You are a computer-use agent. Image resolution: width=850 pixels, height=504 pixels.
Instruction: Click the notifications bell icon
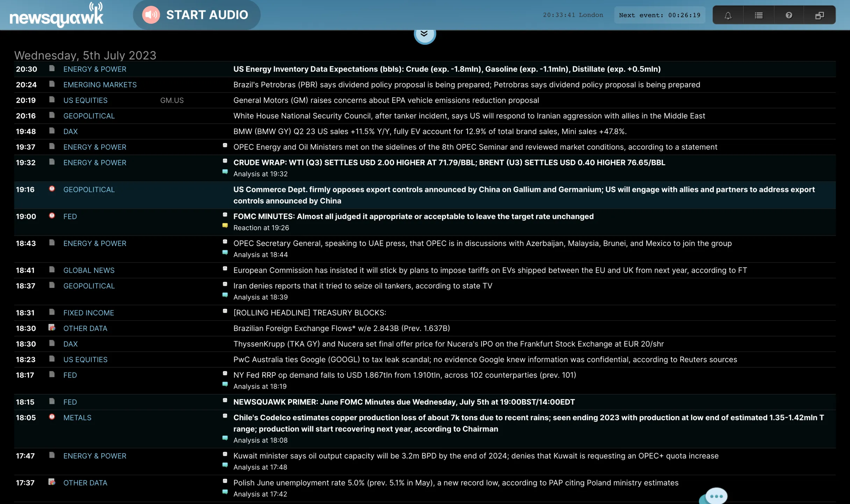tap(728, 15)
